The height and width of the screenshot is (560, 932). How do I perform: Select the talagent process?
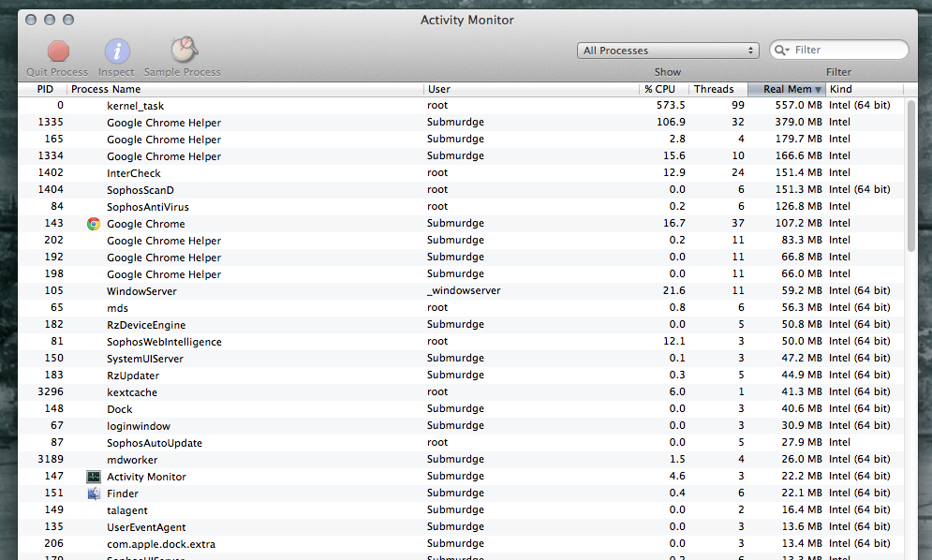(461, 509)
